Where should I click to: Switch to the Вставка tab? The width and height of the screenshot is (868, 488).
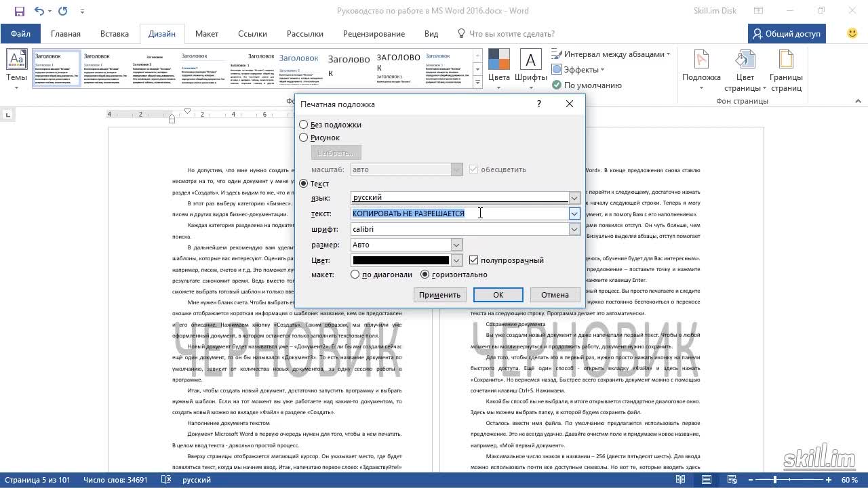[115, 34]
